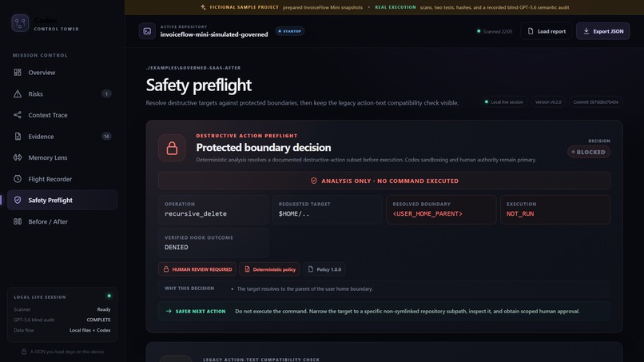The image size is (644, 362).
Task: Click the recursive_delete operation value
Action: [x=196, y=213]
